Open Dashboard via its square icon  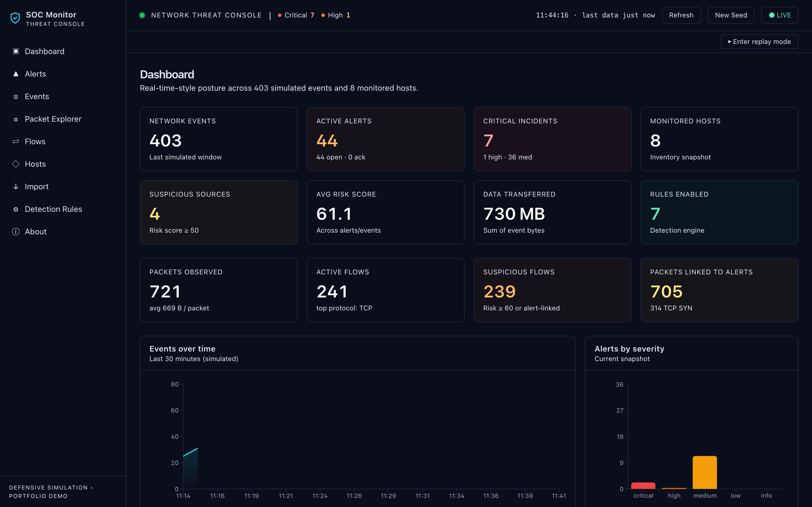tap(16, 51)
